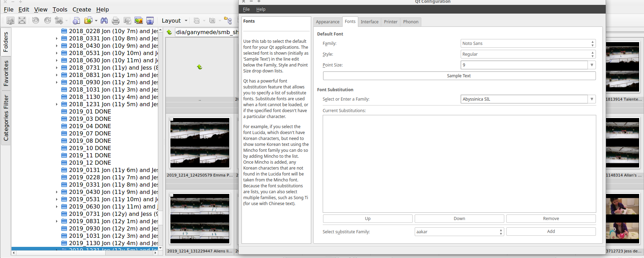
Task: Open the font Family combo box
Action: [528, 44]
